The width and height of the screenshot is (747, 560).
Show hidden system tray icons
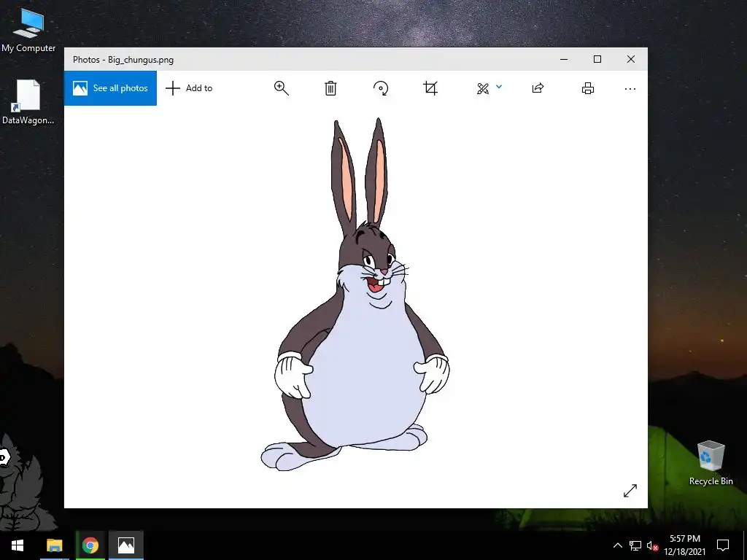[x=617, y=545]
